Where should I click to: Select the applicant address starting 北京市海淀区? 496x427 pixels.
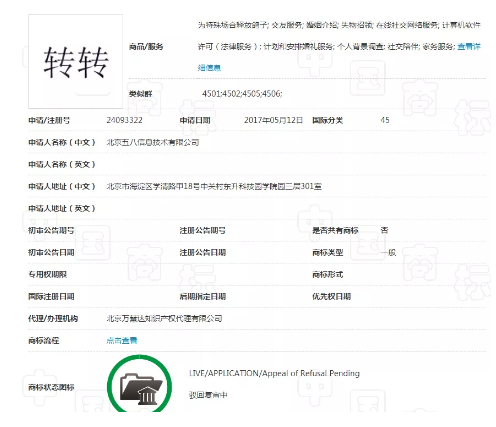click(x=214, y=186)
